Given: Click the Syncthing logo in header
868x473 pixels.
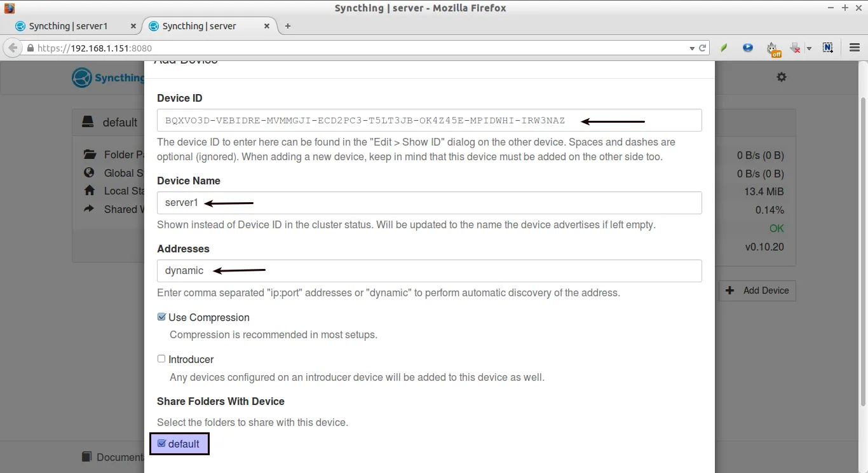Looking at the screenshot, I should click(83, 78).
